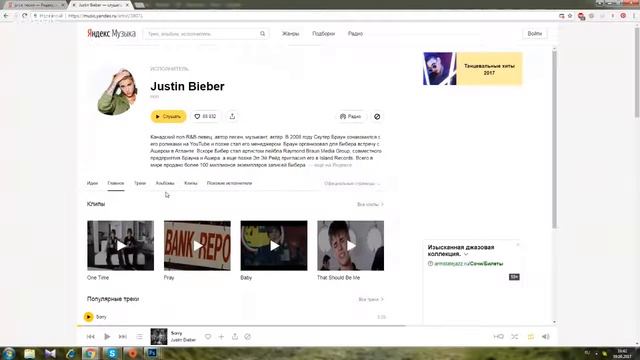Image resolution: width=640 pixels, height=360 pixels.
Task: Skip to next track in player
Action: click(122, 337)
